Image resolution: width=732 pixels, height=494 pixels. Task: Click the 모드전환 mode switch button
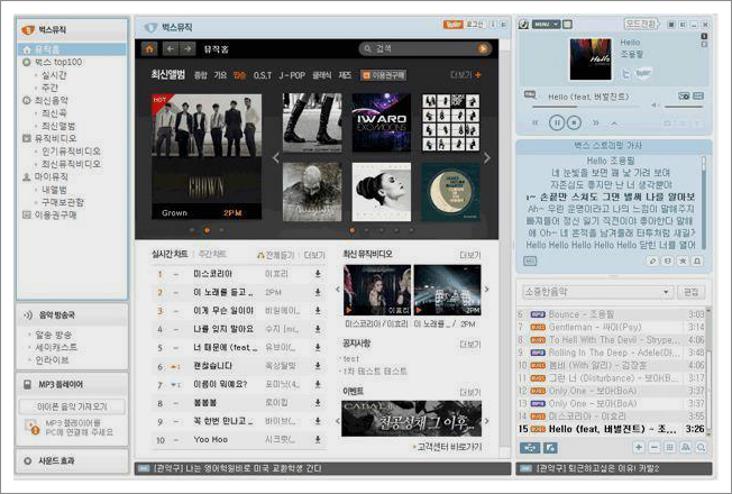click(x=641, y=23)
